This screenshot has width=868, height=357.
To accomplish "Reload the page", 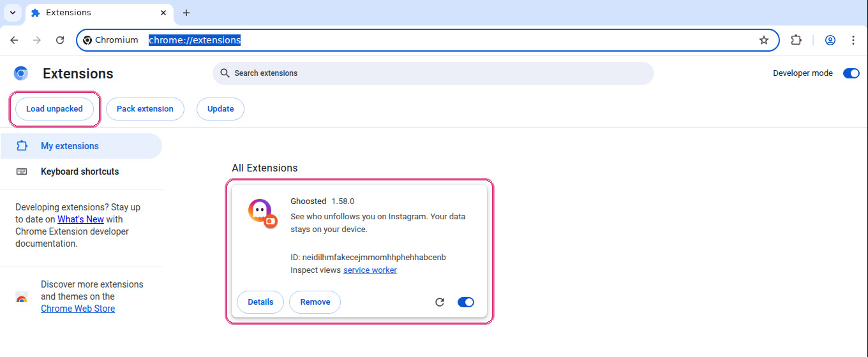I will pyautogui.click(x=60, y=40).
